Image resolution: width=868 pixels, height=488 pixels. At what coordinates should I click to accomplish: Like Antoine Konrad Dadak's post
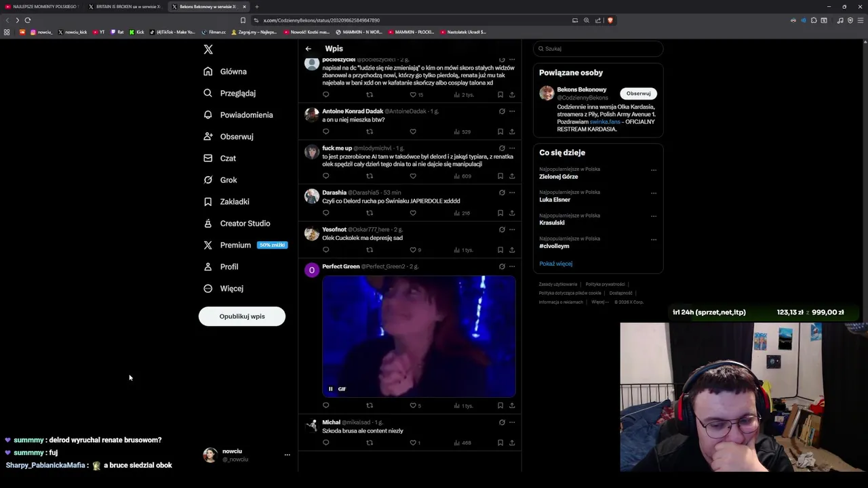[x=412, y=131]
